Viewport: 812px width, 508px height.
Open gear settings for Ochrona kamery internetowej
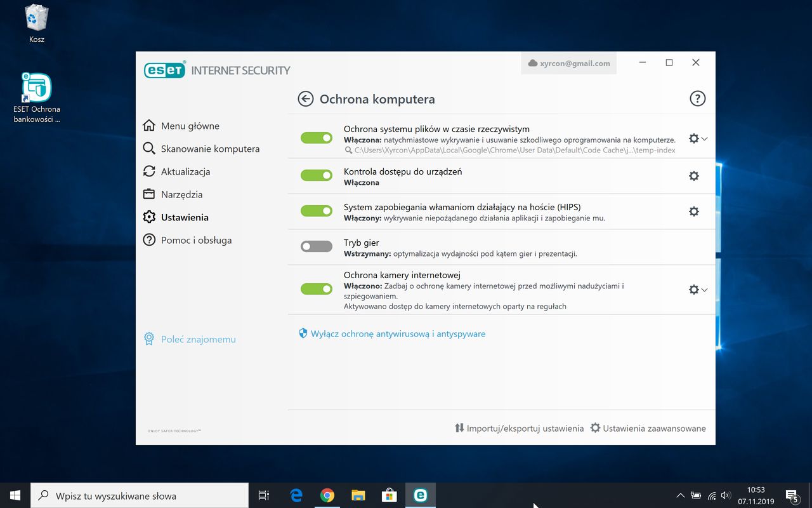[694, 290]
